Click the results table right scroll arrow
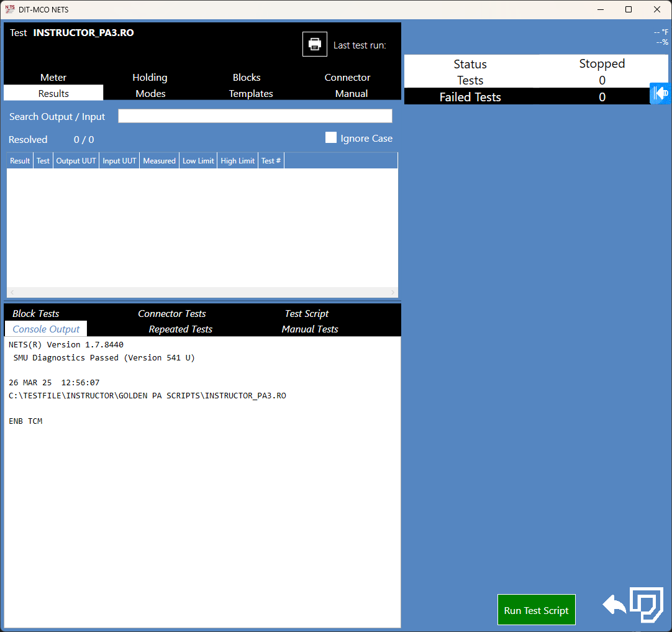 tap(393, 292)
